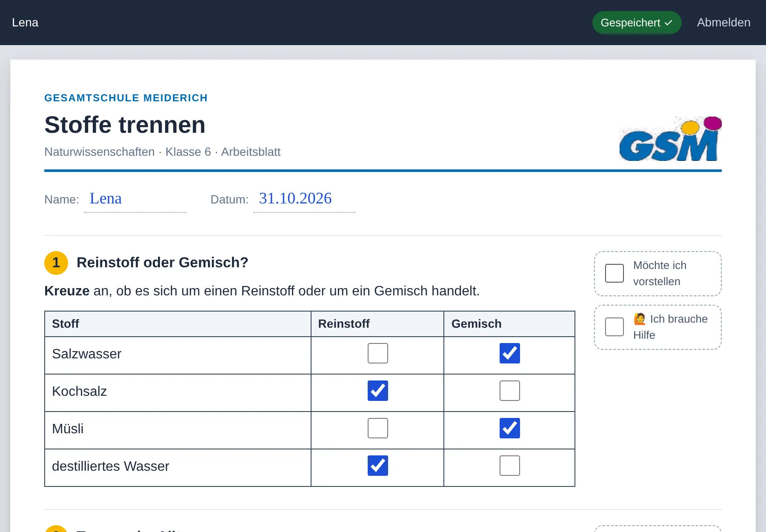The height and width of the screenshot is (532, 766).
Task: Click the 'Stoffe trennen' title
Action: (125, 125)
